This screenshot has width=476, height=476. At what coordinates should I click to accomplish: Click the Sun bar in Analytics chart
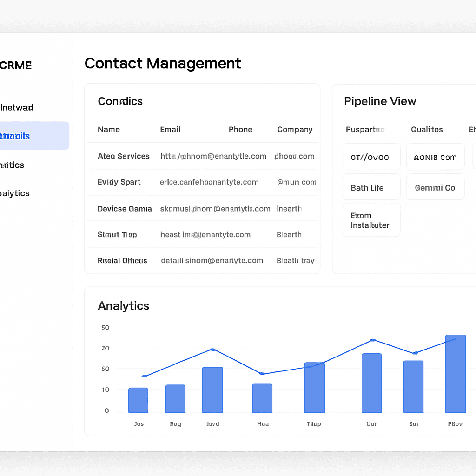point(413,387)
